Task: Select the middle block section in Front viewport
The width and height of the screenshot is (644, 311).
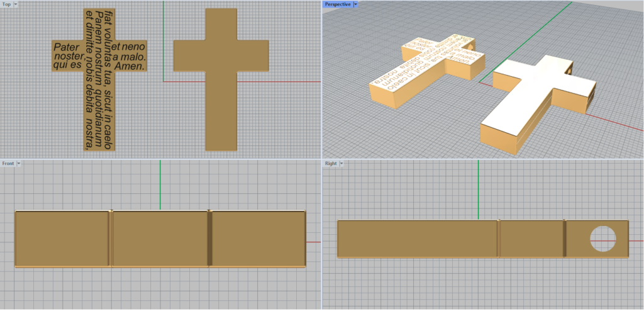Action: tap(160, 239)
